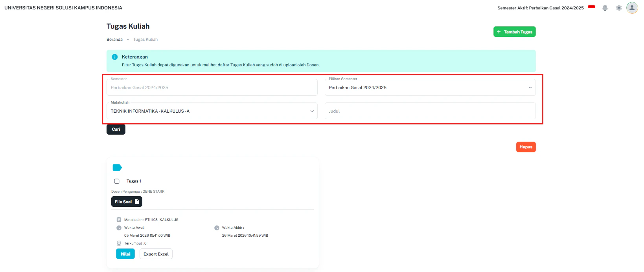This screenshot has width=644, height=272.
Task: Focus the Judul input field
Action: point(430,111)
